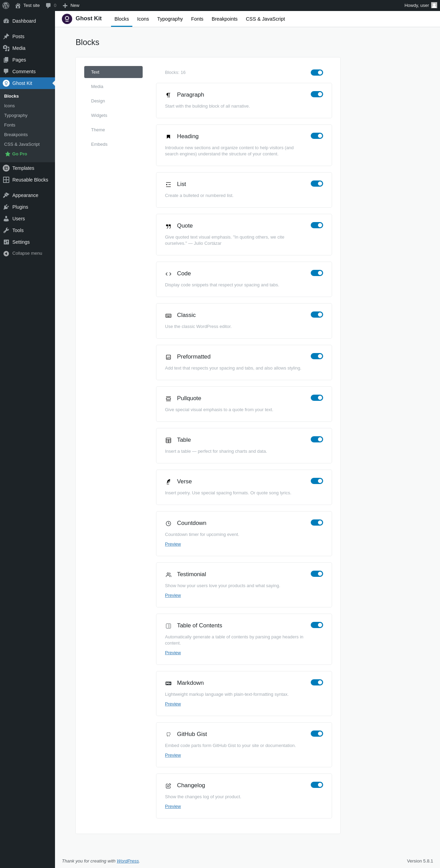The width and height of the screenshot is (440, 868).
Task: Select the Theme block category
Action: click(113, 130)
